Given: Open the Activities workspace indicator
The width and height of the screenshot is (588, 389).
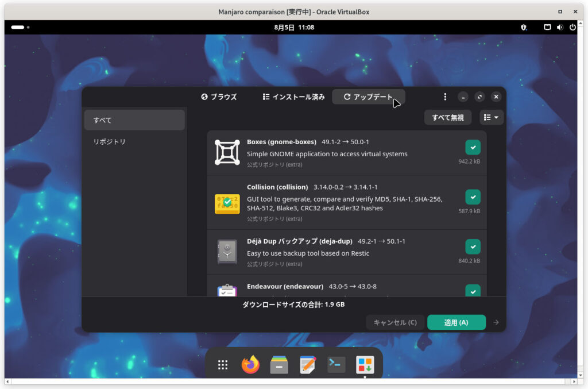Looking at the screenshot, I should pyautogui.click(x=20, y=28).
